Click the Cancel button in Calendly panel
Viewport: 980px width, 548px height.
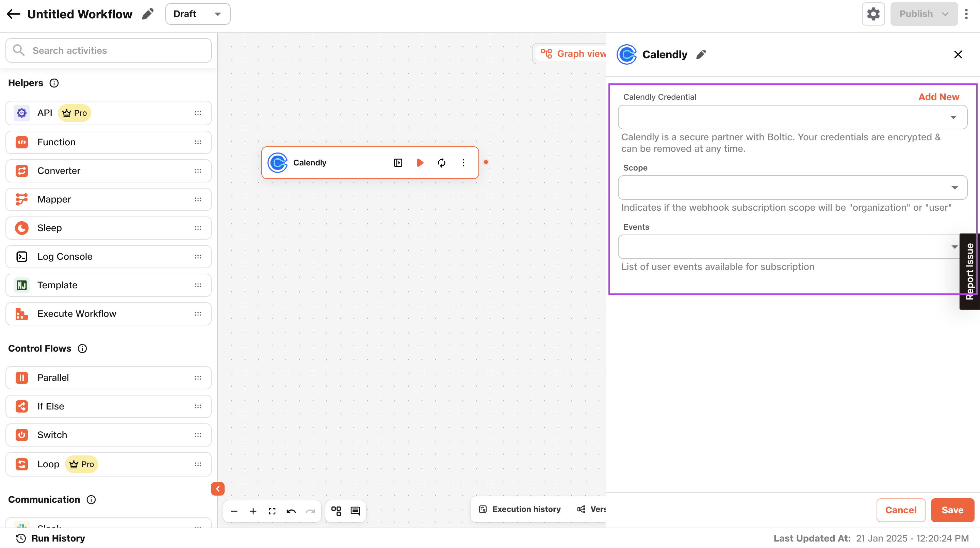[901, 510]
